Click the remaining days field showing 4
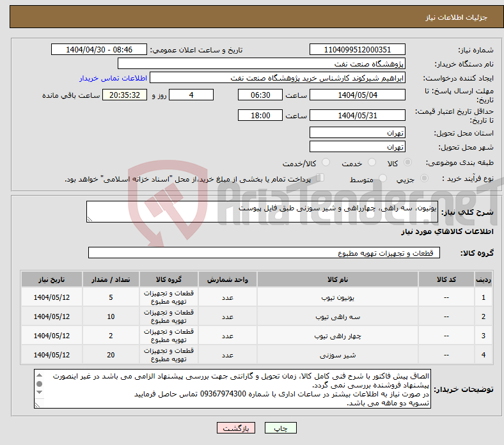The width and height of the screenshot is (504, 445). click(x=191, y=95)
